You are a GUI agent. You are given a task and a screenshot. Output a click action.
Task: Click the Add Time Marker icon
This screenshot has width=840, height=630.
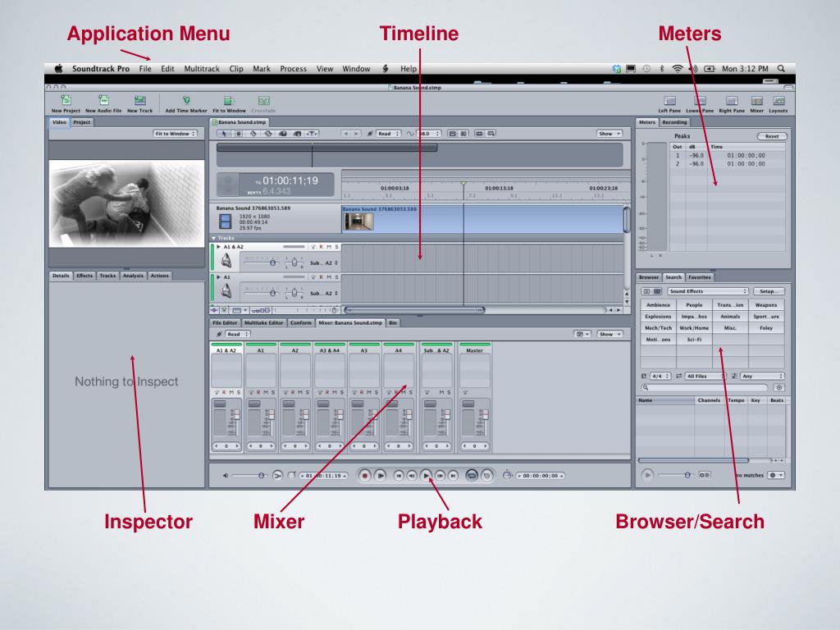pyautogui.click(x=186, y=100)
